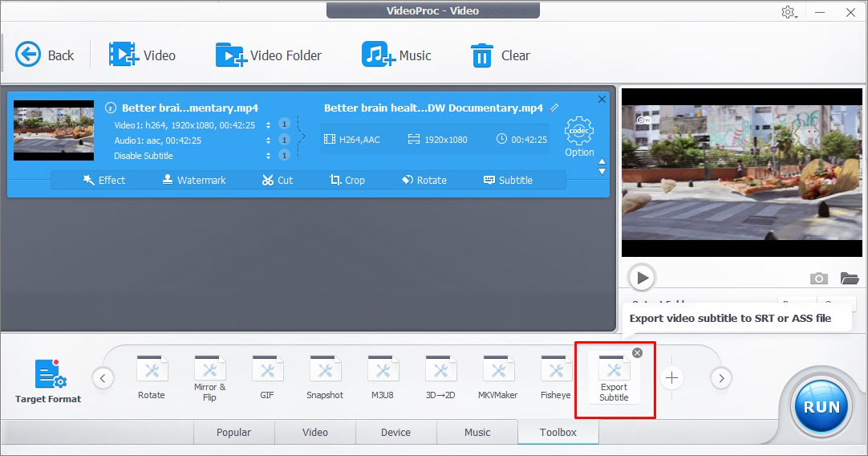The height and width of the screenshot is (456, 868).
Task: Select the Snapshot toolbox item
Action: click(325, 378)
